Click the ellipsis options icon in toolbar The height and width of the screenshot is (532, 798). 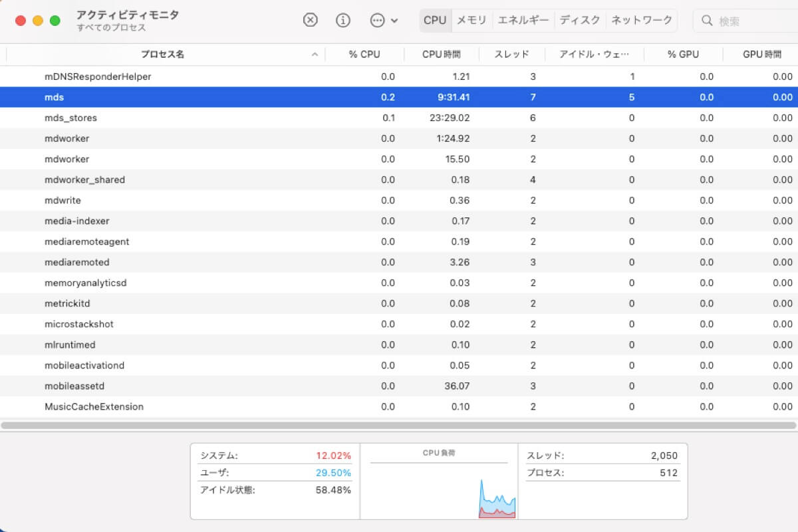[378, 21]
